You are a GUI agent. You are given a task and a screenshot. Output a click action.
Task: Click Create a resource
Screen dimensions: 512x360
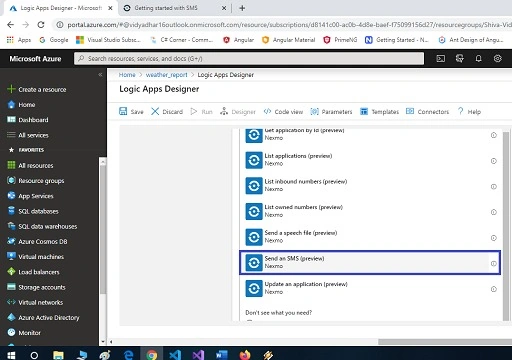coord(37,89)
